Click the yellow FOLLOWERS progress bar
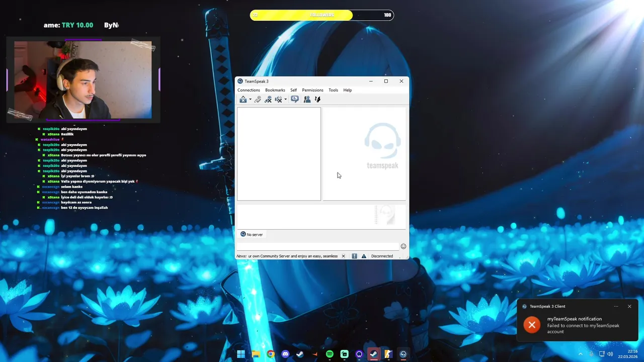644x362 pixels. tap(321, 15)
